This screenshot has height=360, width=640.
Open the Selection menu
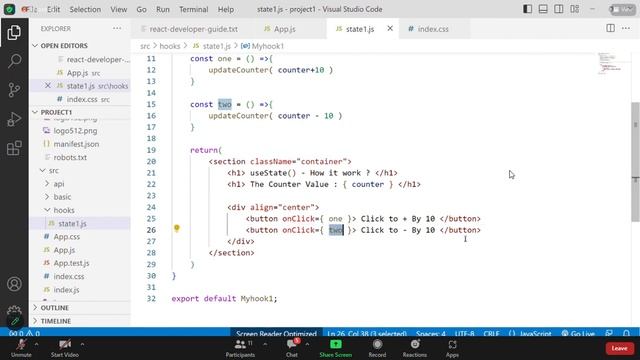pos(85,9)
